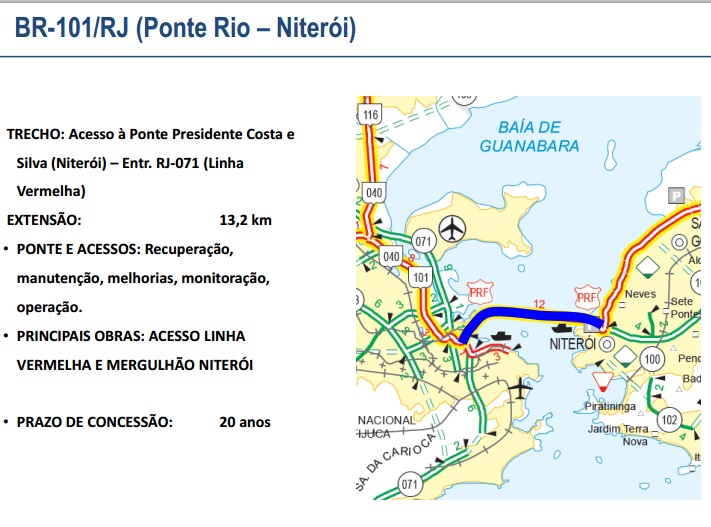Click the 040 shield just above 101 shield

[x=391, y=257]
